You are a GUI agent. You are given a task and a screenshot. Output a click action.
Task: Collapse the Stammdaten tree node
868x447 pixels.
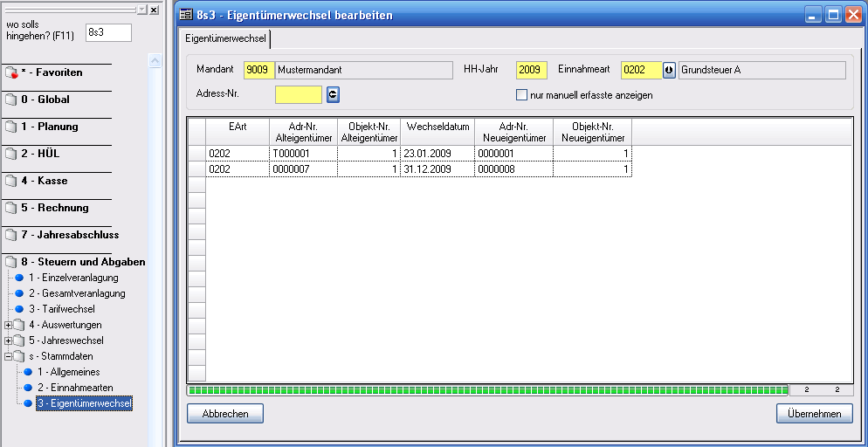(9, 356)
